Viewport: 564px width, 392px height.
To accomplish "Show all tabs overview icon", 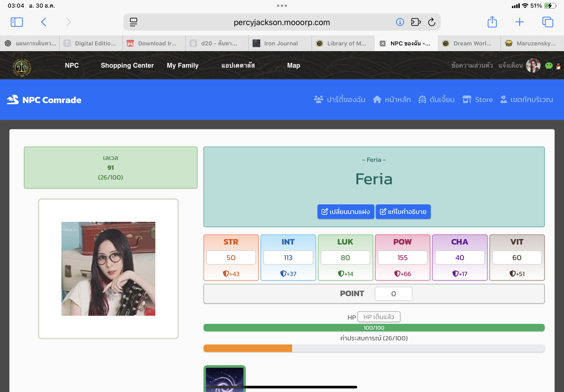I will 548,22.
